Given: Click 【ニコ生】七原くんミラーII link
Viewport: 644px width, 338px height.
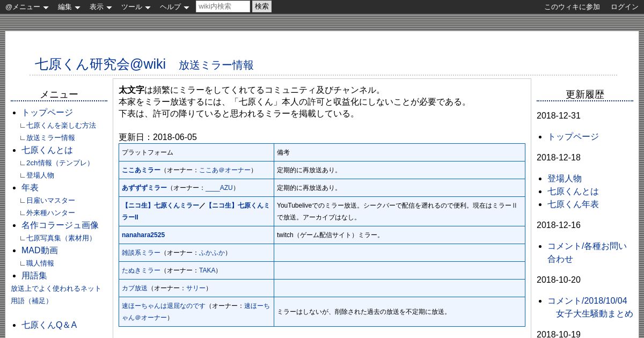Looking at the screenshot, I should click(196, 211).
